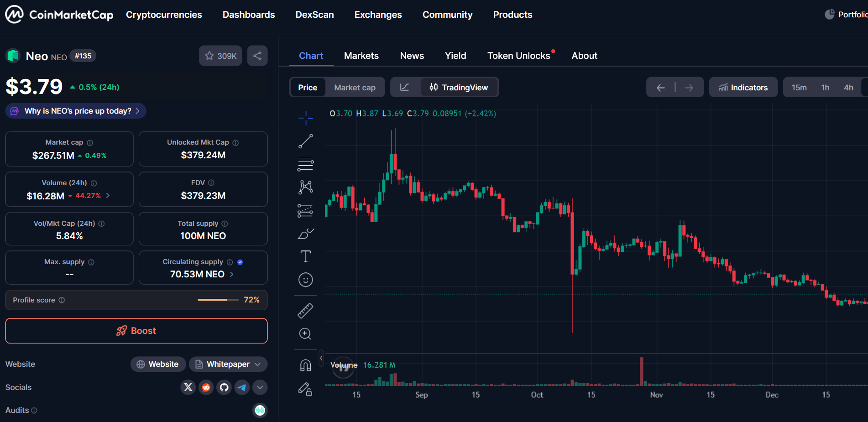The width and height of the screenshot is (868, 422).
Task: Open the Indicators panel
Action: tap(743, 87)
